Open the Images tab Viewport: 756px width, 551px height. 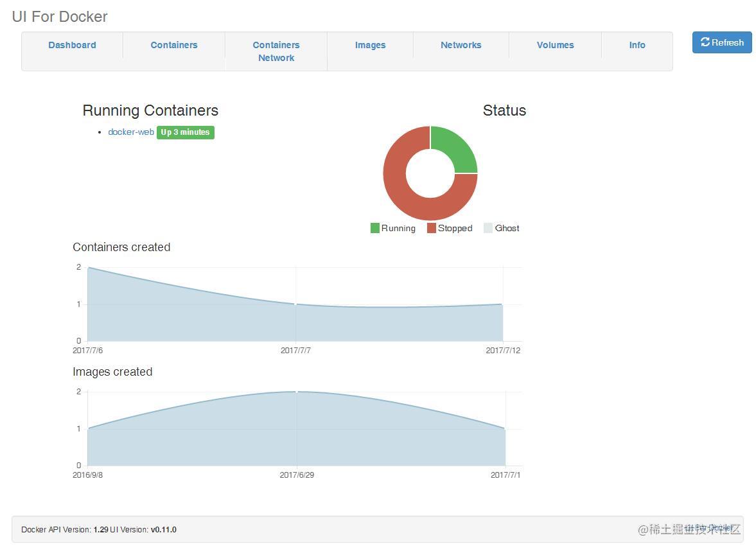[x=370, y=45]
